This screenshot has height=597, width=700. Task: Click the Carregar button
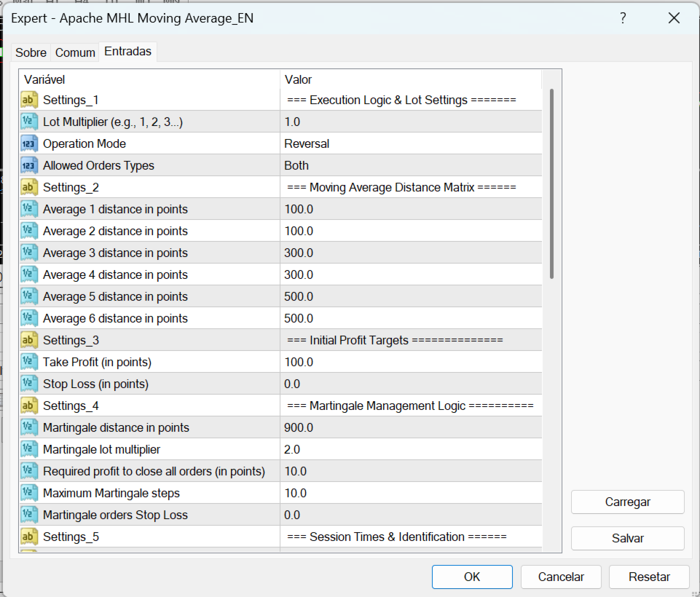pos(627,502)
